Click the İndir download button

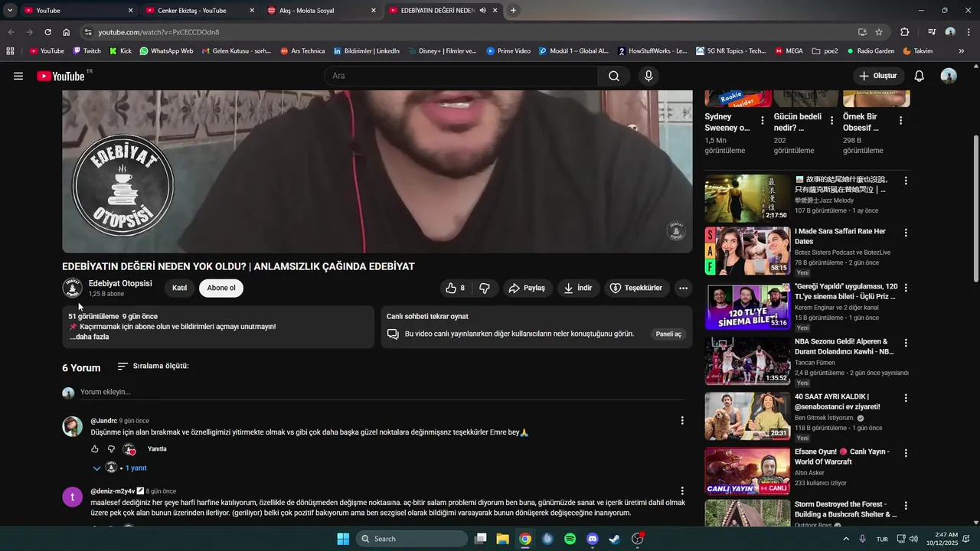(578, 288)
